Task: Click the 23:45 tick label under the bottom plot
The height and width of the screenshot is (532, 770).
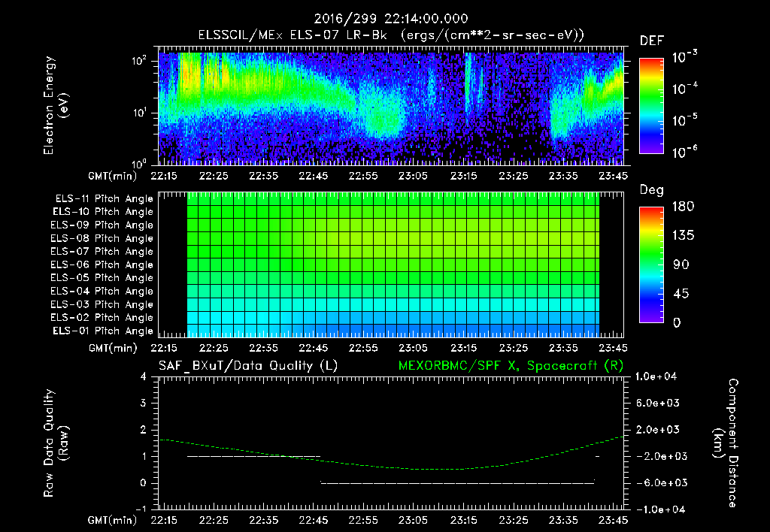Action: (x=613, y=520)
